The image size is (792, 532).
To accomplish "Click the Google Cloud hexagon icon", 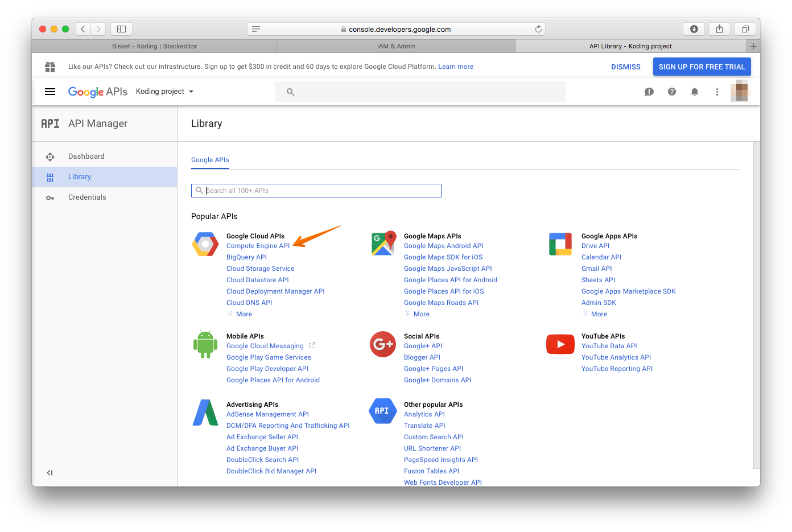I will (205, 245).
